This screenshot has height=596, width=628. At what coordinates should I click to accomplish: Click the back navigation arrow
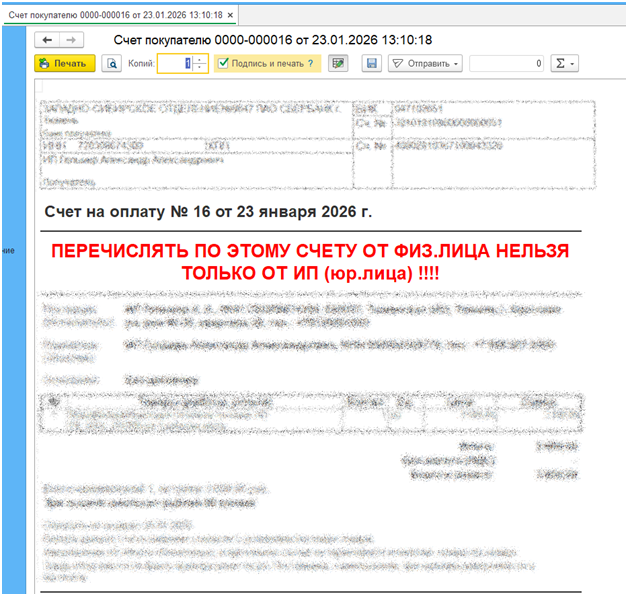click(46, 40)
